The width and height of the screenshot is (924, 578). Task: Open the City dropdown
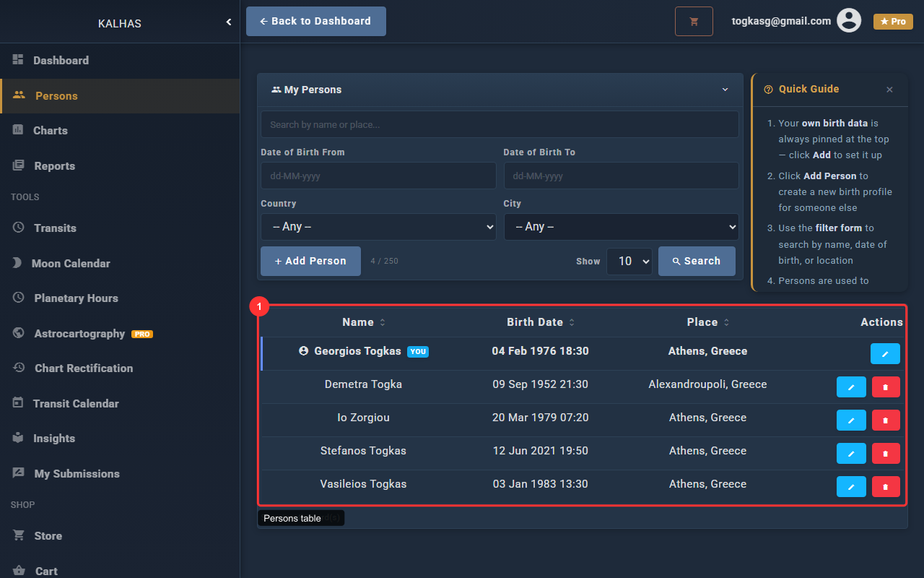point(621,227)
